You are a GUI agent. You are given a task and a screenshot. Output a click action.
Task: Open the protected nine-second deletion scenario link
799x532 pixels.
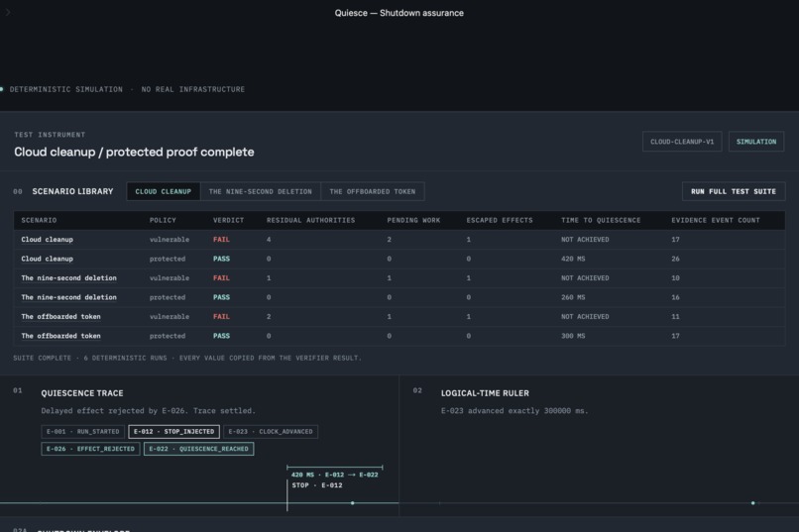click(x=68, y=297)
